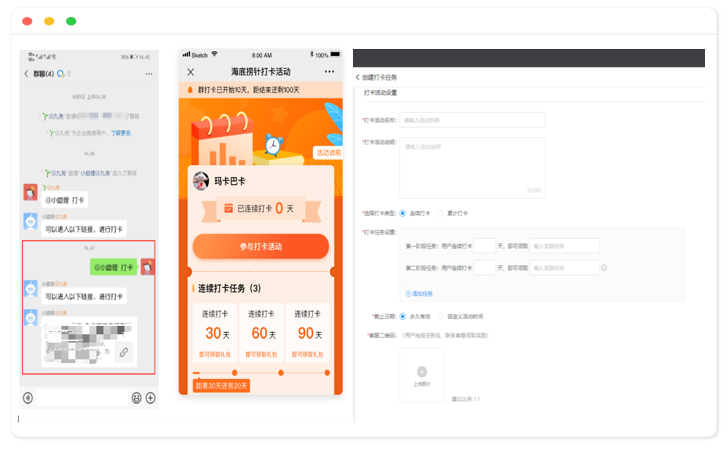The width and height of the screenshot is (727, 449).
Task: Click the 参与打卡活动 button
Action: coord(260,247)
